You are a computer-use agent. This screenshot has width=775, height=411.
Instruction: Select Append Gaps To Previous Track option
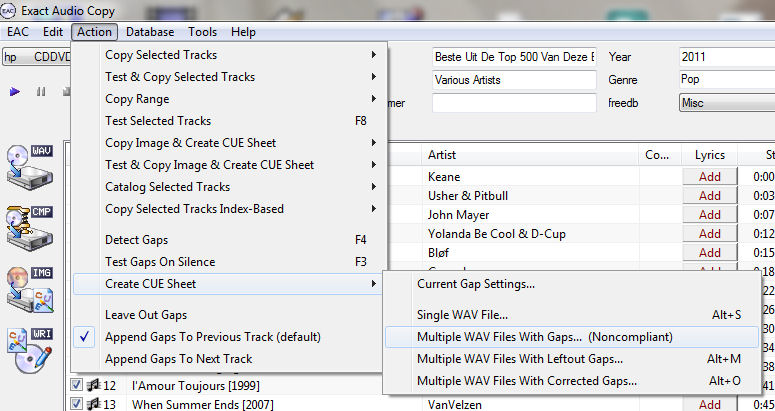[227, 337]
